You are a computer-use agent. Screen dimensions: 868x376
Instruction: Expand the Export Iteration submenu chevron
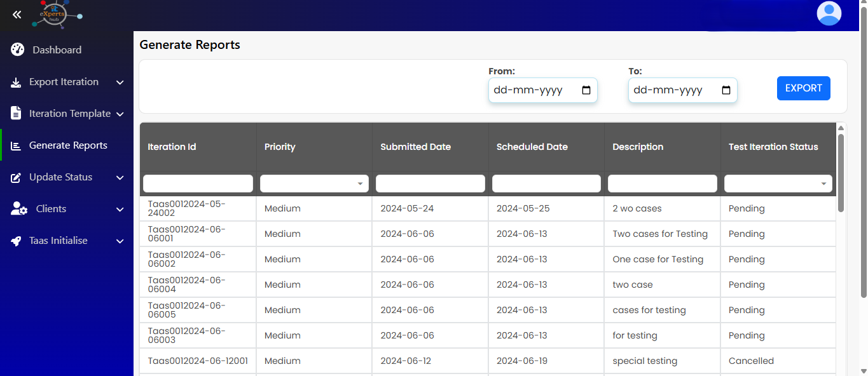point(120,83)
